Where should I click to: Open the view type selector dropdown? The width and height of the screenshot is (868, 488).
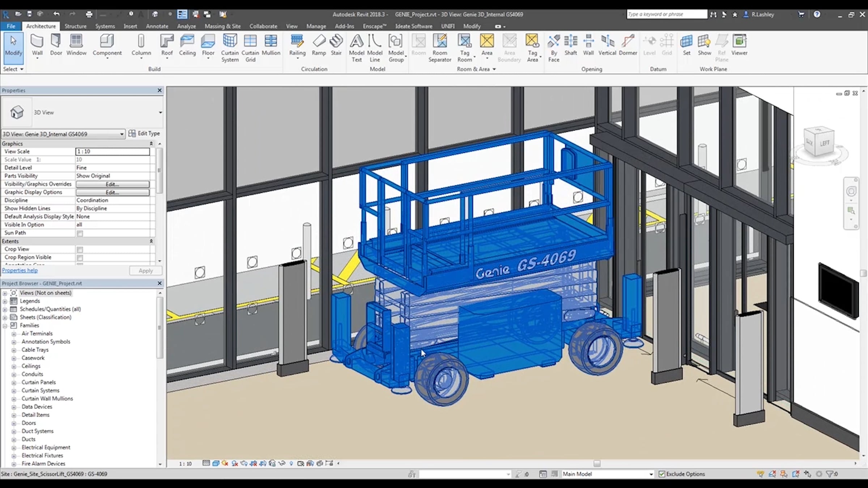[x=160, y=112]
